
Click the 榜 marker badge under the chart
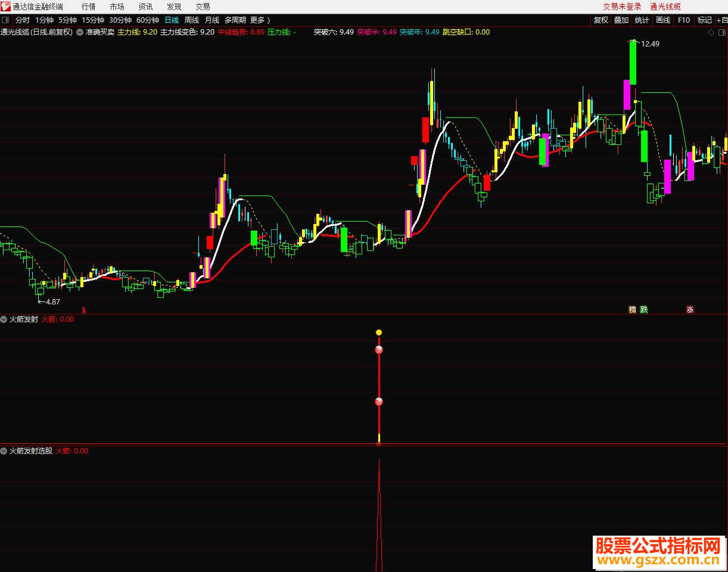coord(632,310)
